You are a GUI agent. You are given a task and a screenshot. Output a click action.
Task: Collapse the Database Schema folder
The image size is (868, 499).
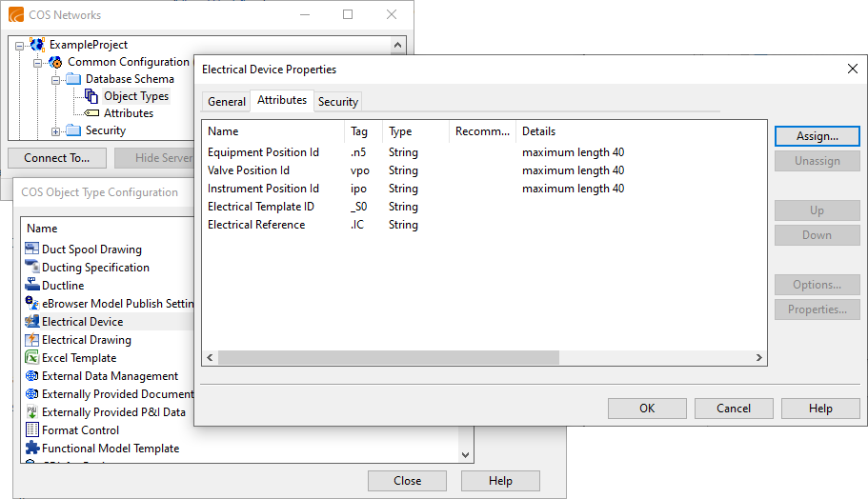point(56,79)
